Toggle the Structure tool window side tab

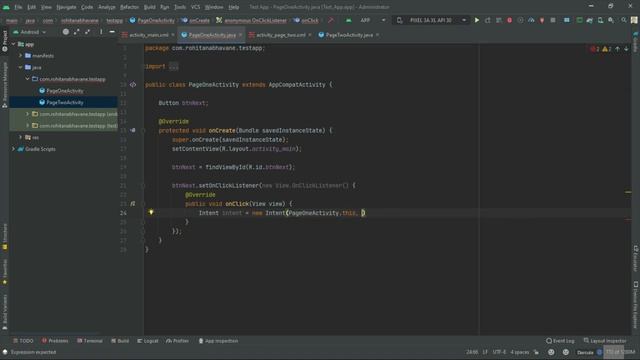point(4,237)
